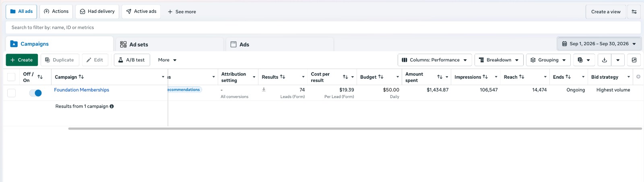Open the Breakdown dropdown

pyautogui.click(x=499, y=60)
